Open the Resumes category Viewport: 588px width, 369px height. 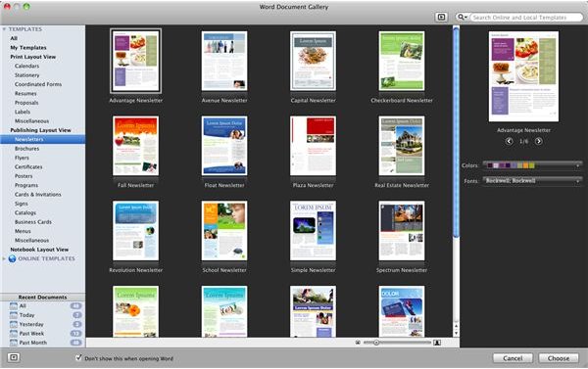point(25,93)
